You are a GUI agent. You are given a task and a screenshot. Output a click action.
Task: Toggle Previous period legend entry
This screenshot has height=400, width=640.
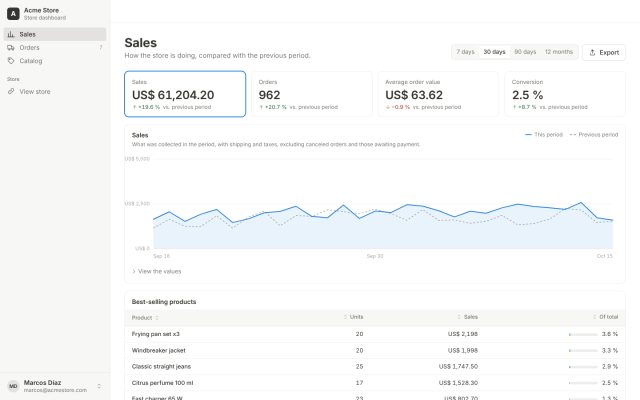(593, 134)
